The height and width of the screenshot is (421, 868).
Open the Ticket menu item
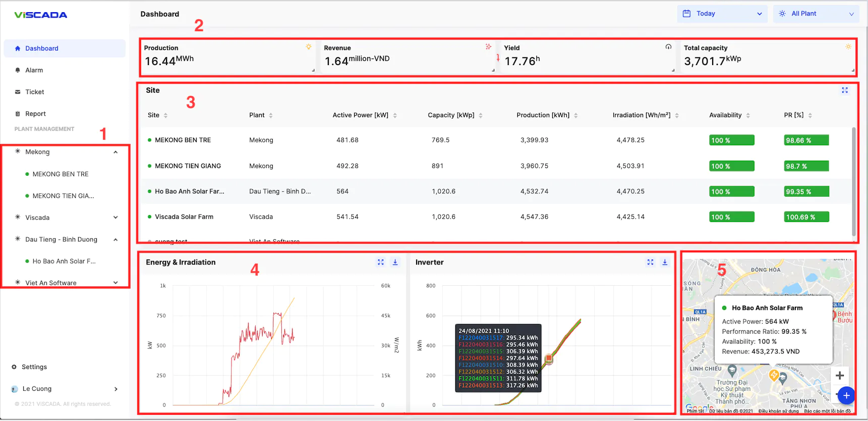pos(65,92)
